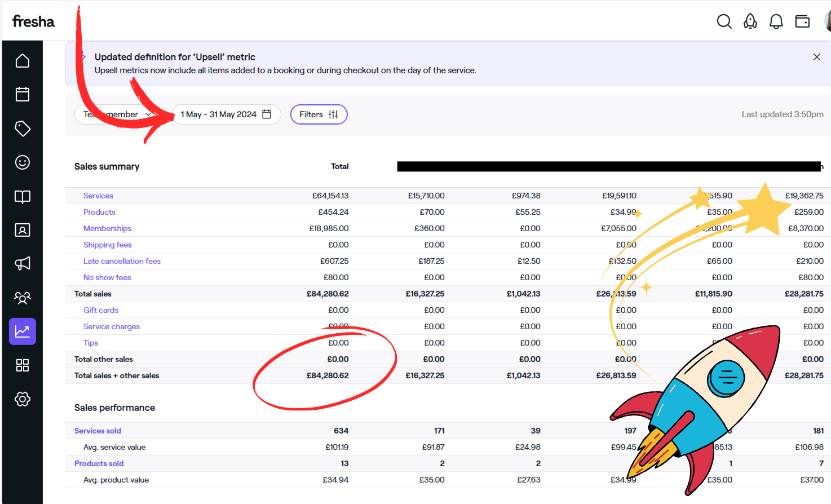Screen dimensions: 831x504
Task: Click the Sales performance heading
Action: pos(114,408)
